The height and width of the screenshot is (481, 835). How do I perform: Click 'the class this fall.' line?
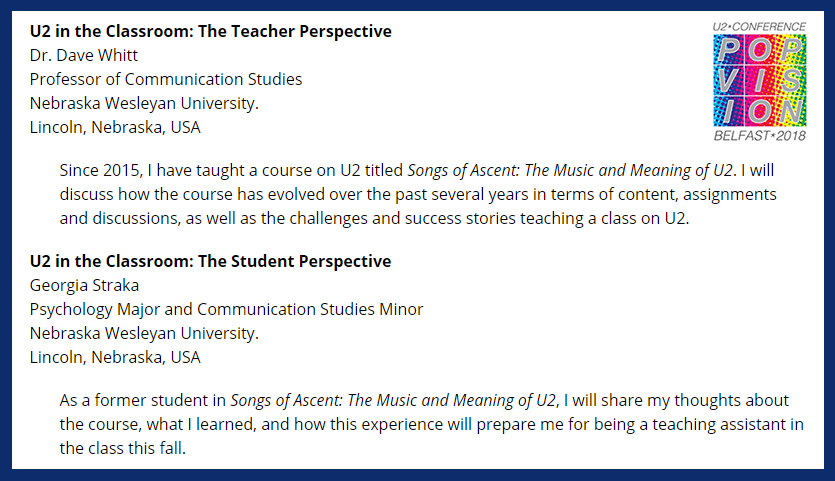[122, 449]
